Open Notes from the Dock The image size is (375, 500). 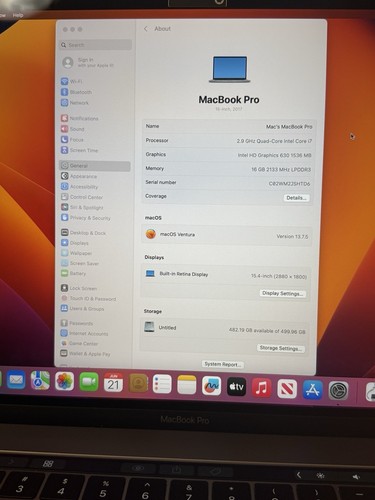pyautogui.click(x=186, y=385)
